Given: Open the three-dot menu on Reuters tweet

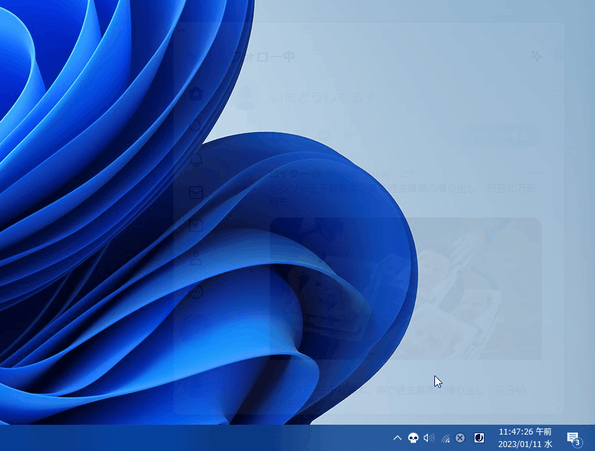Looking at the screenshot, I should point(536,173).
